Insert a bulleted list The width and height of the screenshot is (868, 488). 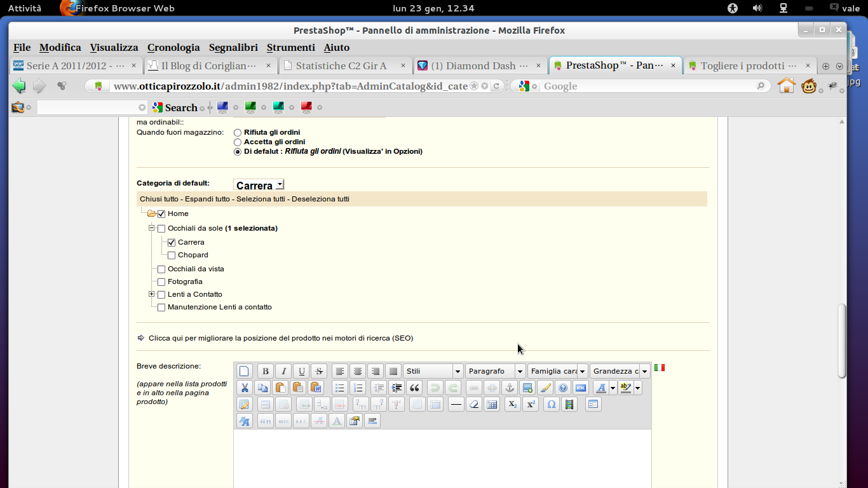coord(339,388)
